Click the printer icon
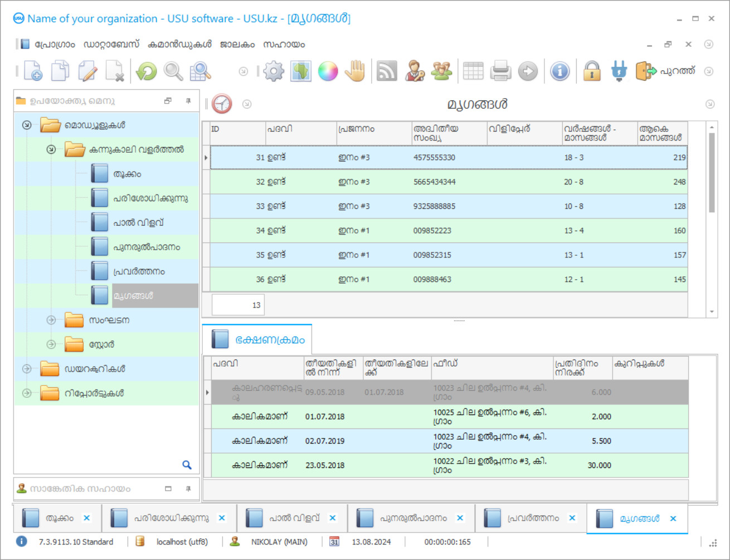Image resolution: width=730 pixels, height=560 pixels. point(500,71)
